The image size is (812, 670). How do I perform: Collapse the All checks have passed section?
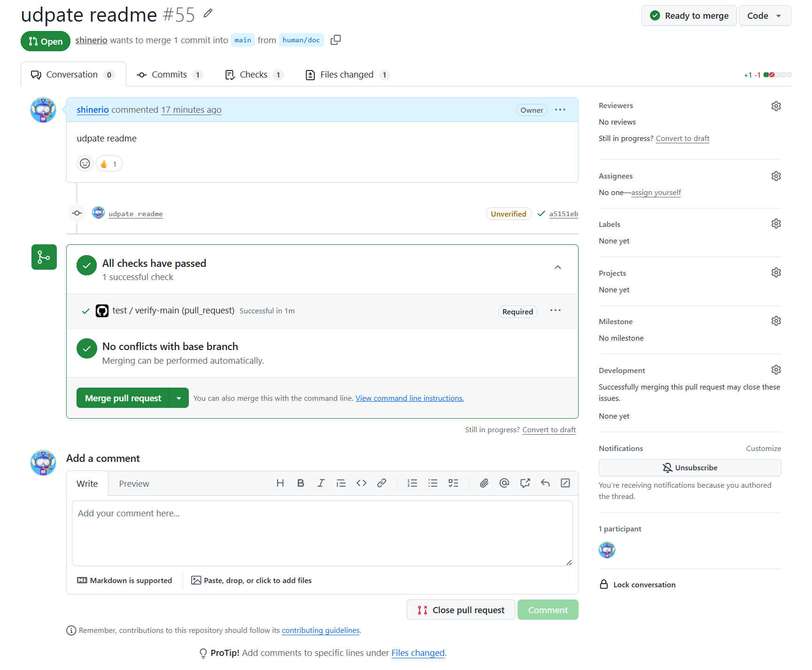(x=557, y=267)
